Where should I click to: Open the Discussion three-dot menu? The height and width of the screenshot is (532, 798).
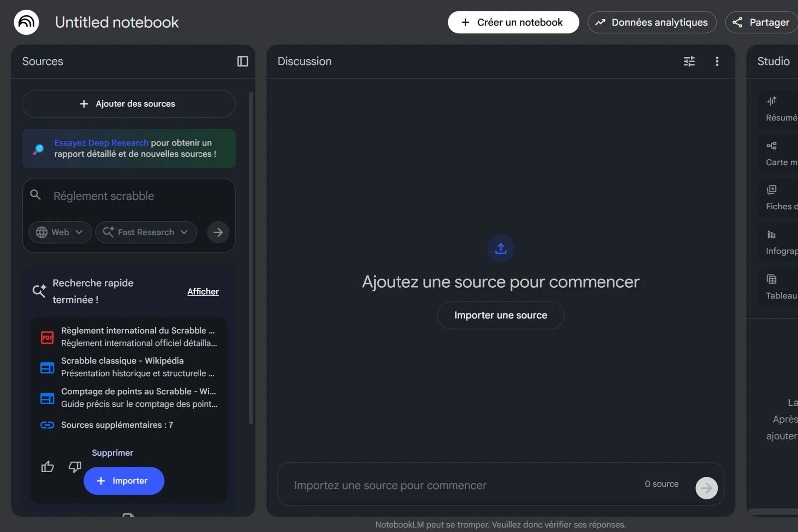coord(717,61)
